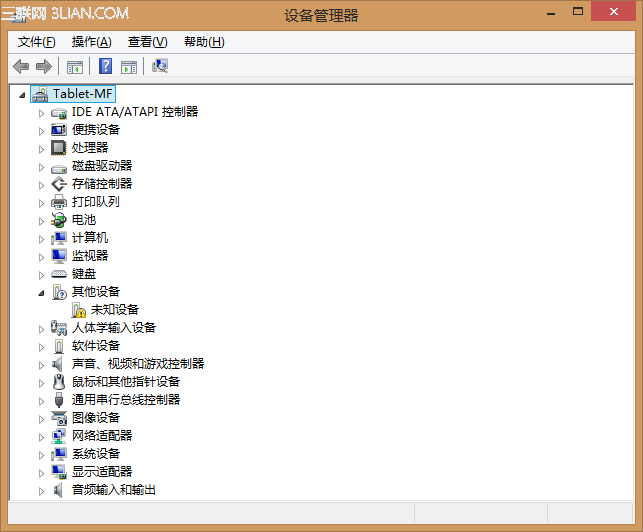Expand the 显示适配器 node
The image size is (643, 532).
click(41, 473)
